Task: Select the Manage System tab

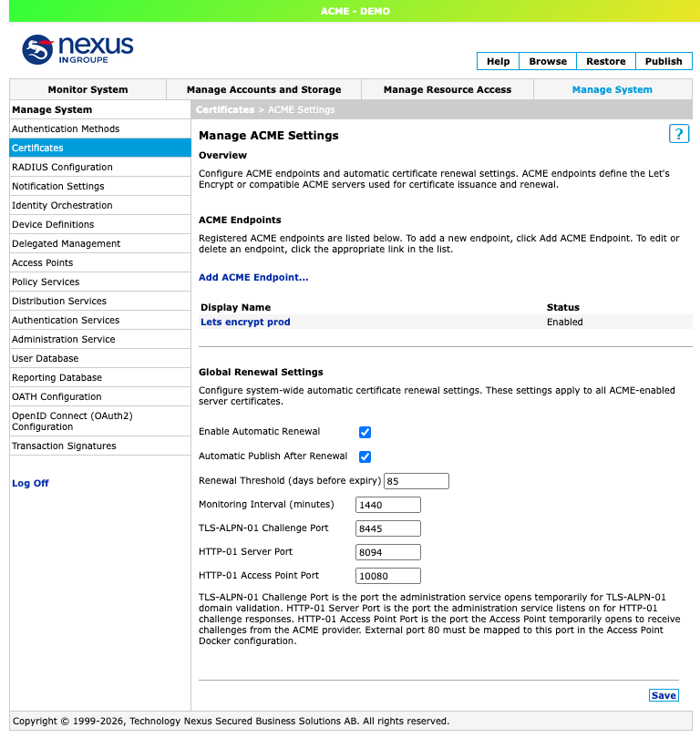Action: coord(612,89)
